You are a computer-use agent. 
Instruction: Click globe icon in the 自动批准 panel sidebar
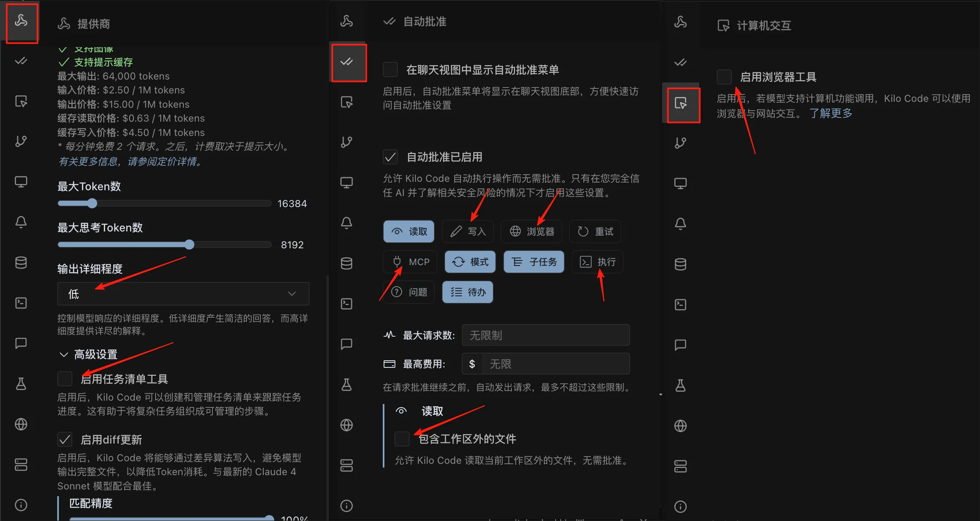click(x=347, y=425)
